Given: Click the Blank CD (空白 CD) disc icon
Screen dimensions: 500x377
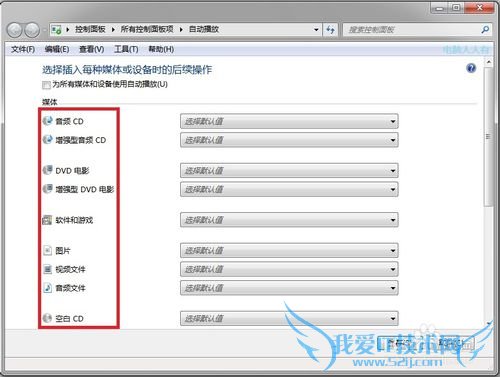Looking at the screenshot, I should click(x=48, y=318).
